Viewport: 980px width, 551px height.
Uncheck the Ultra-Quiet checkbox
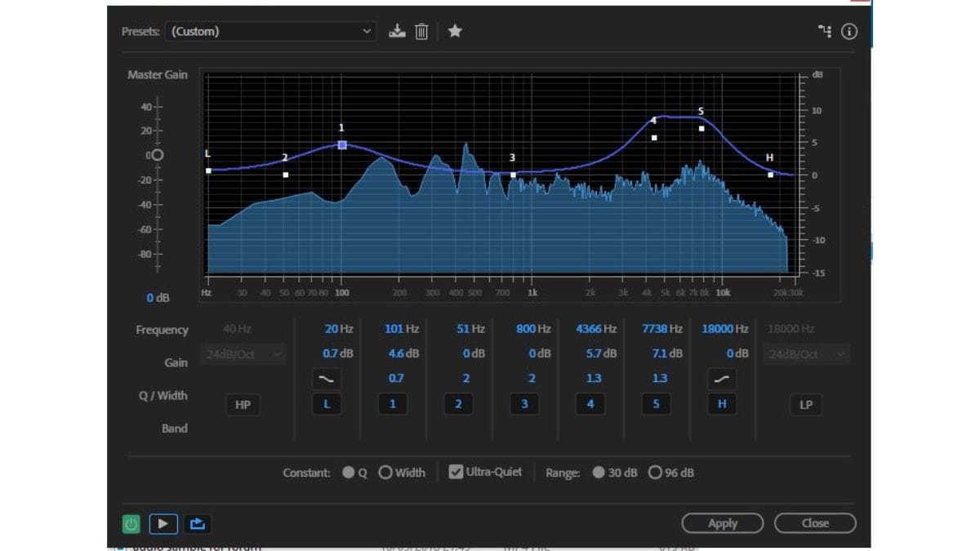[x=456, y=472]
